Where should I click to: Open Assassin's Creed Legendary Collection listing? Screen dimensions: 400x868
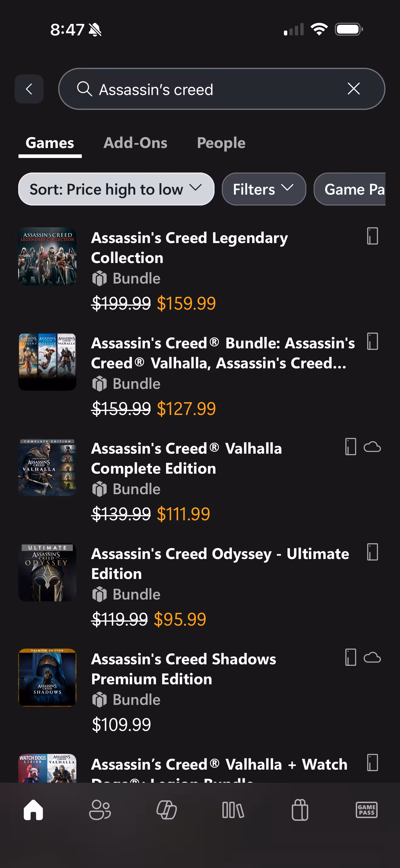point(189,248)
